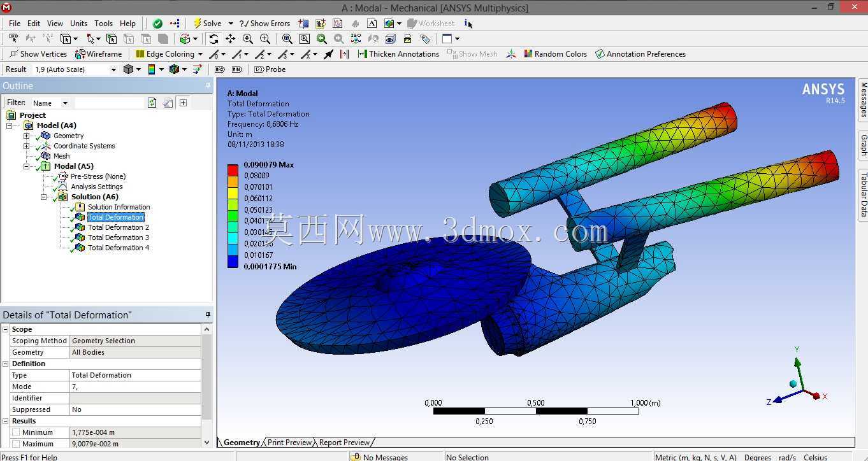This screenshot has height=461, width=868.
Task: Click the Rotate view tool
Action: pos(213,39)
